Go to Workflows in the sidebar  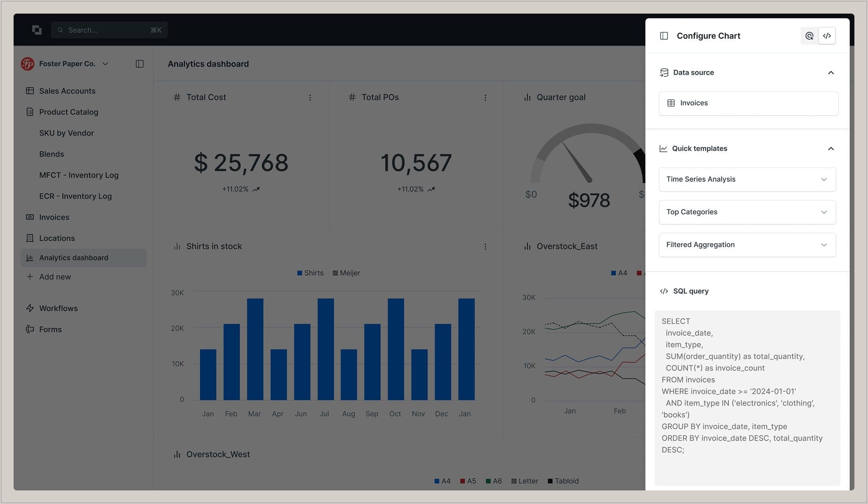click(58, 308)
